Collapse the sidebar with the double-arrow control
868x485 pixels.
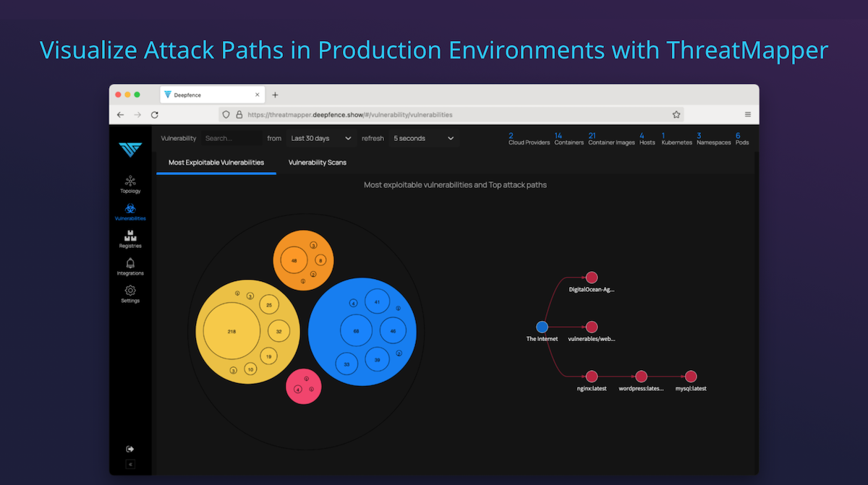point(129,465)
